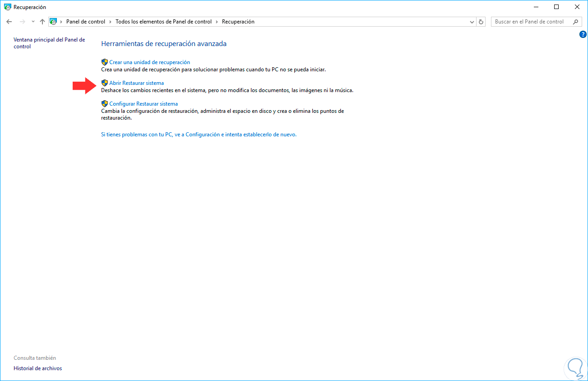Open help with the blue question icon
The height and width of the screenshot is (381, 588).
pyautogui.click(x=583, y=34)
